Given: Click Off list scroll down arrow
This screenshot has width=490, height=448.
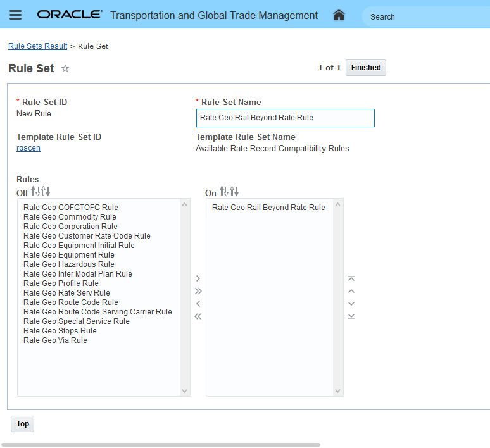Looking at the screenshot, I should tap(184, 391).
